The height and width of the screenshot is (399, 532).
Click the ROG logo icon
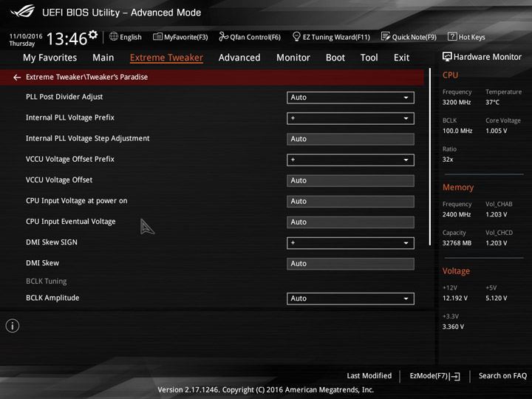[x=22, y=12]
